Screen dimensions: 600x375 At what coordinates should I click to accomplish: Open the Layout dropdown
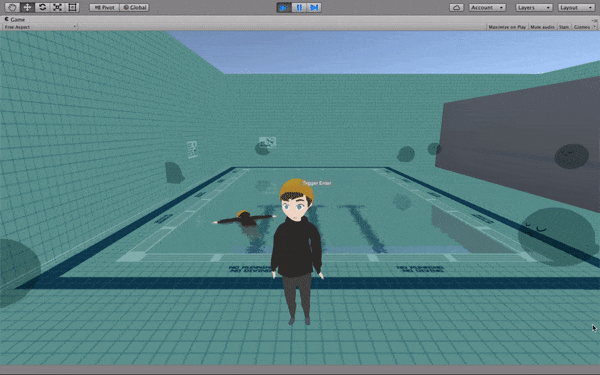pos(576,7)
